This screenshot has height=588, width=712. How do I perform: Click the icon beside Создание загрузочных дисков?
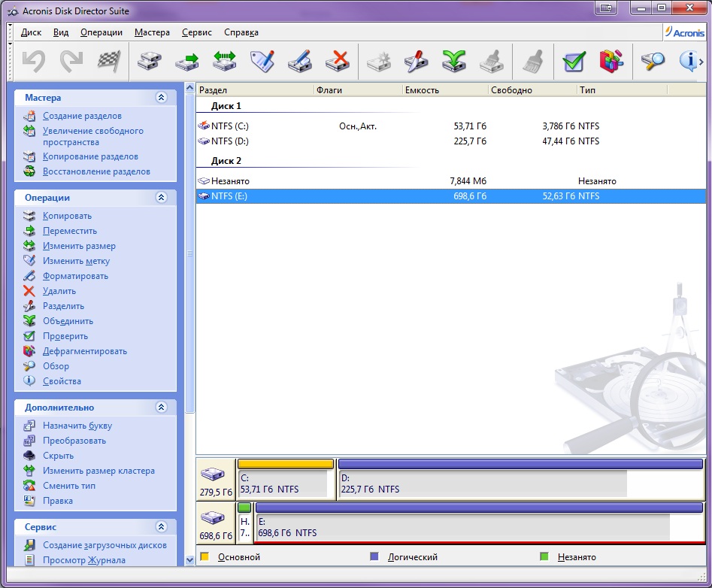[29, 545]
